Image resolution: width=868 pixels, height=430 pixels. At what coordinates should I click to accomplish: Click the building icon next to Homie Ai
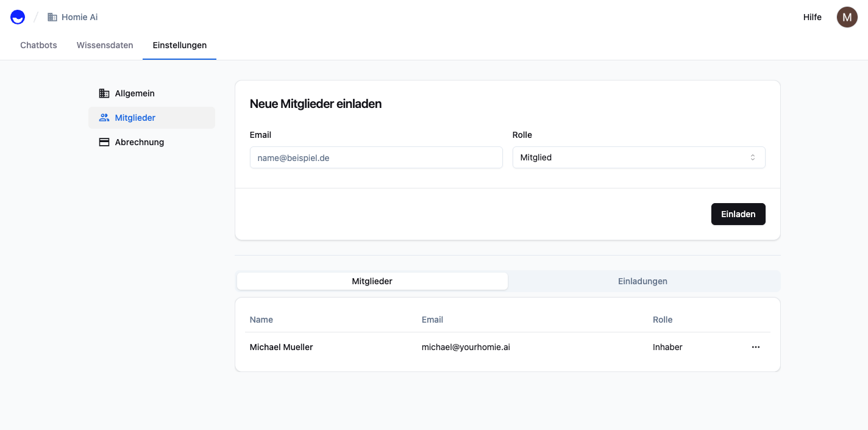point(52,16)
